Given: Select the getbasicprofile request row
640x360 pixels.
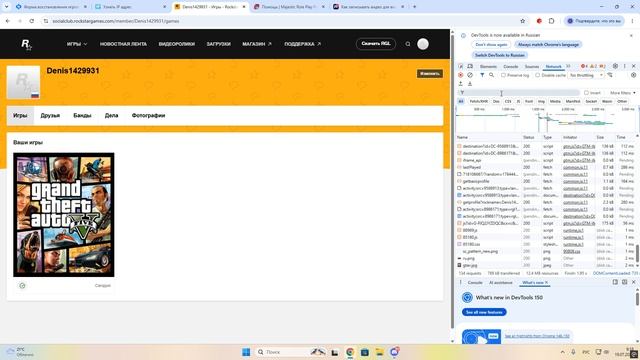Looking at the screenshot, I should 545,181.
